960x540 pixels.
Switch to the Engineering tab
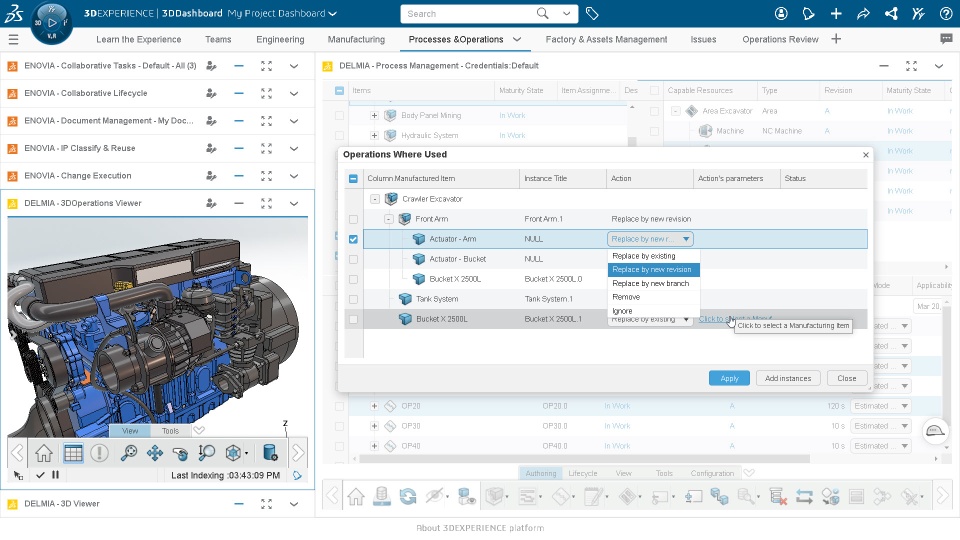(280, 39)
